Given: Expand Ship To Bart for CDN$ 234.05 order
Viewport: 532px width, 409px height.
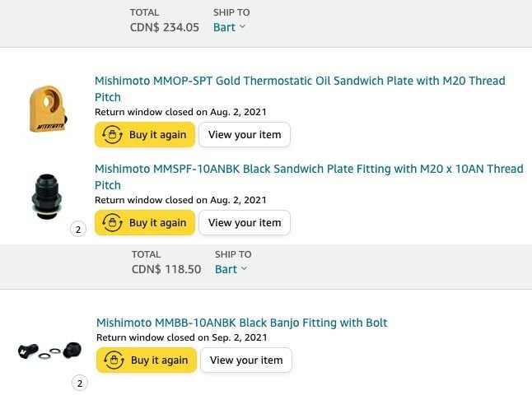Looking at the screenshot, I should (x=230, y=27).
